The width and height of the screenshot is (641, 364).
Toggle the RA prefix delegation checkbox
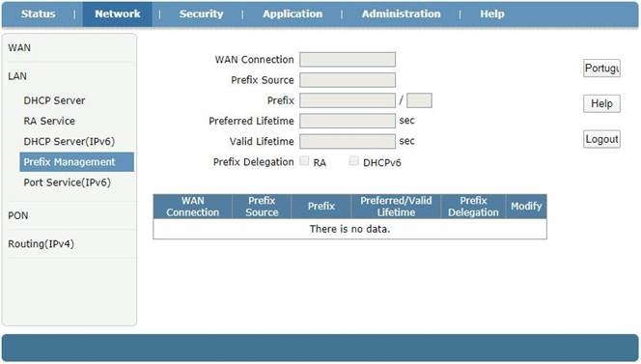tap(304, 160)
